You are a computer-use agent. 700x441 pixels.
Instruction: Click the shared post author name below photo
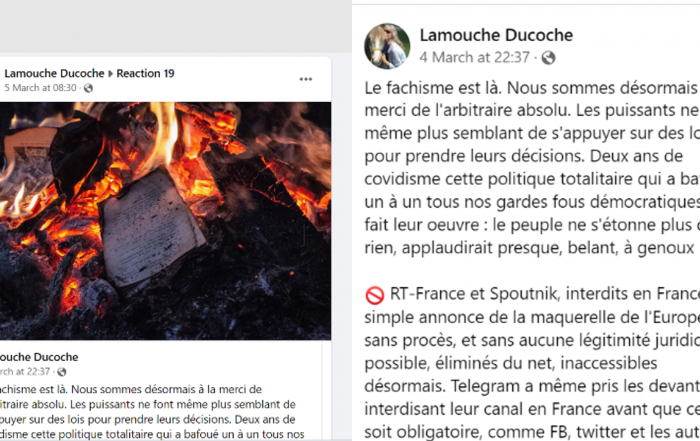pyautogui.click(x=39, y=357)
